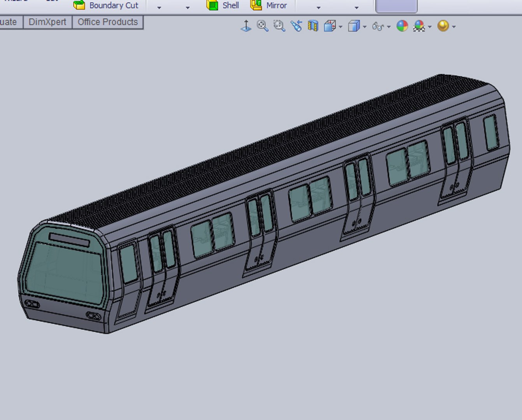Expand the View Settings dropdown arrow
This screenshot has height=420, width=522.
454,27
